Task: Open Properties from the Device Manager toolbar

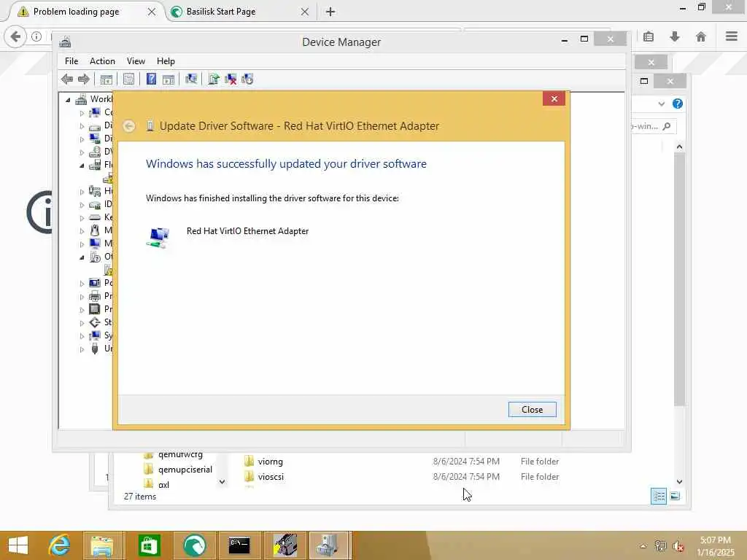Action: click(128, 79)
